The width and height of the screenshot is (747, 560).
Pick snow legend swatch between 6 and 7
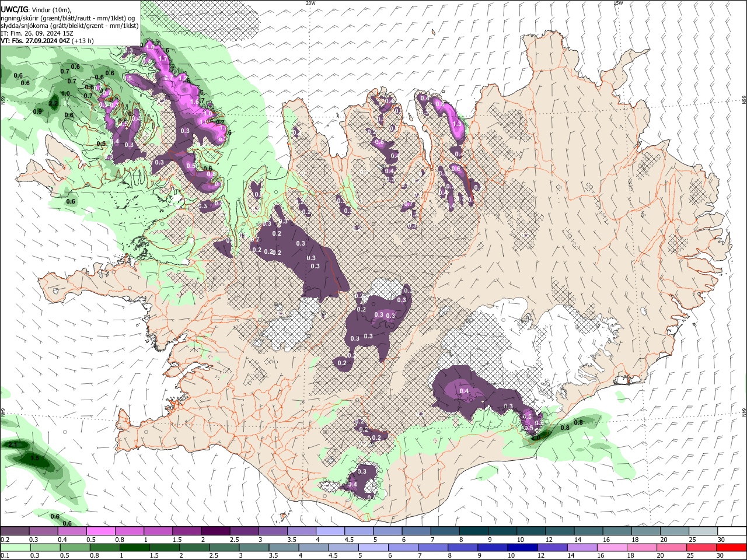pyautogui.click(x=416, y=531)
